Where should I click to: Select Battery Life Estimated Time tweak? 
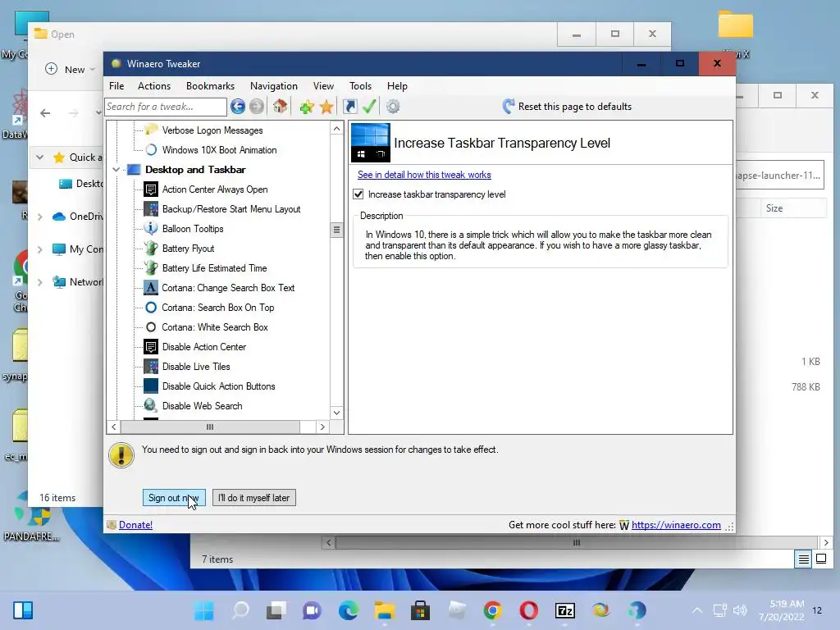[214, 268]
